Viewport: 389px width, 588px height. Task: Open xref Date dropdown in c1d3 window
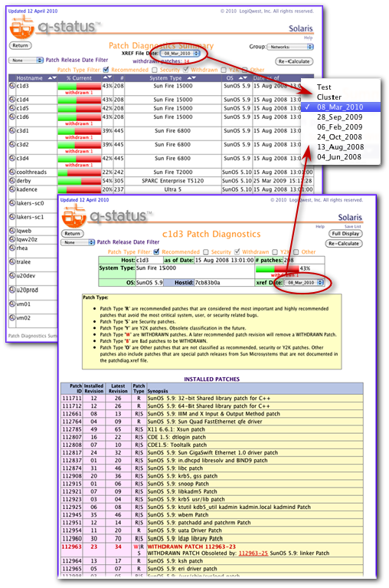[x=304, y=282]
